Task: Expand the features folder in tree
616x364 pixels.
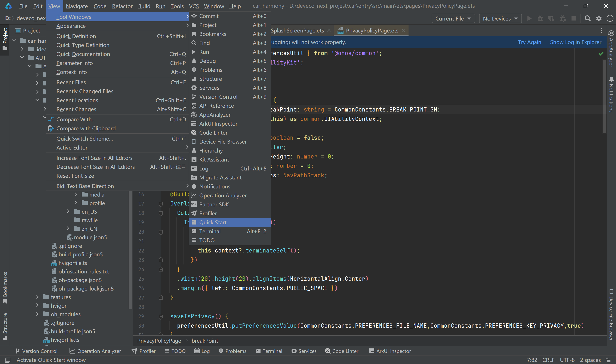Action: 37,297
